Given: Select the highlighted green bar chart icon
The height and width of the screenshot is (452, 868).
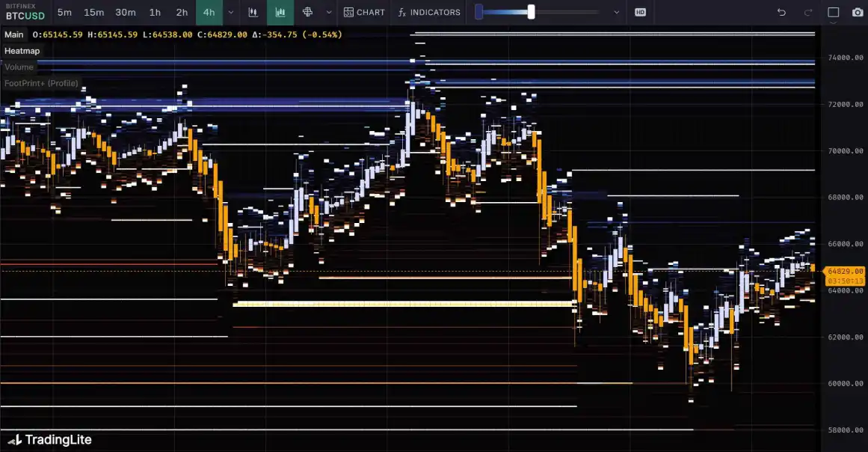Looking at the screenshot, I should tap(280, 12).
